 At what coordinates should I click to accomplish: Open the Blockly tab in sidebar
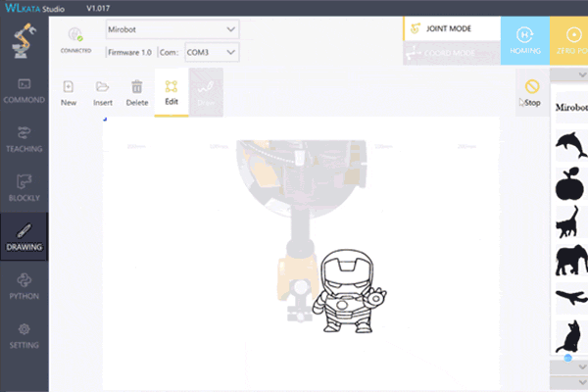coord(24,187)
